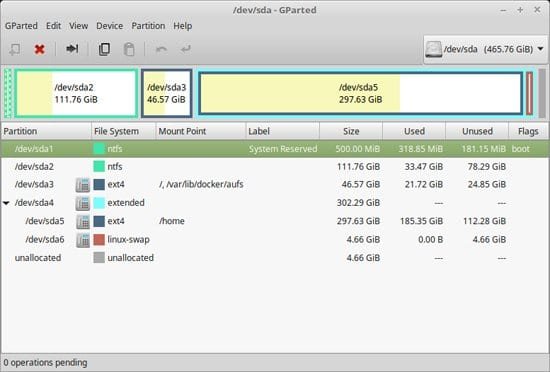Select /dev/sda3 block in disk graphic
This screenshot has width=550, height=372.
pyautogui.click(x=167, y=93)
